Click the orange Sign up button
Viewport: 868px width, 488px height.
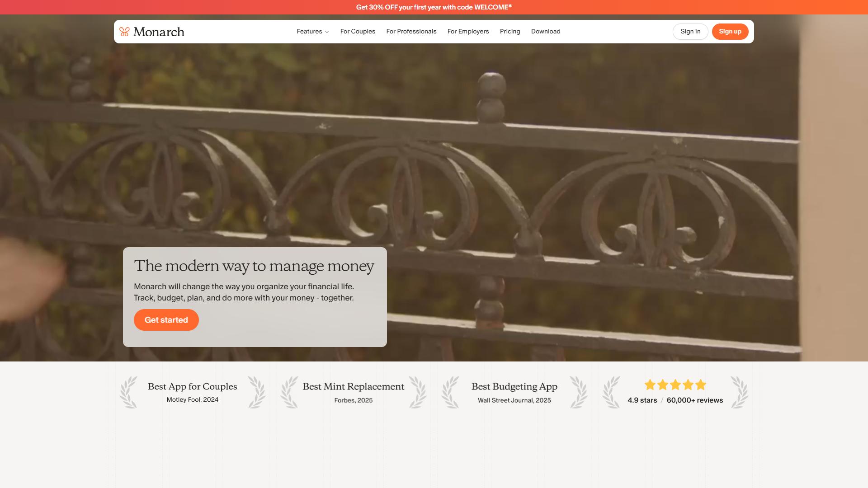tap(730, 32)
